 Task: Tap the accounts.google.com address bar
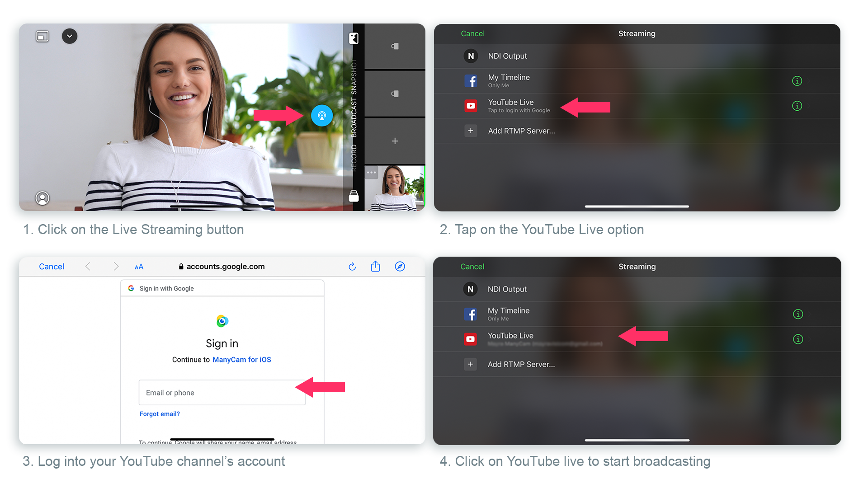(222, 267)
